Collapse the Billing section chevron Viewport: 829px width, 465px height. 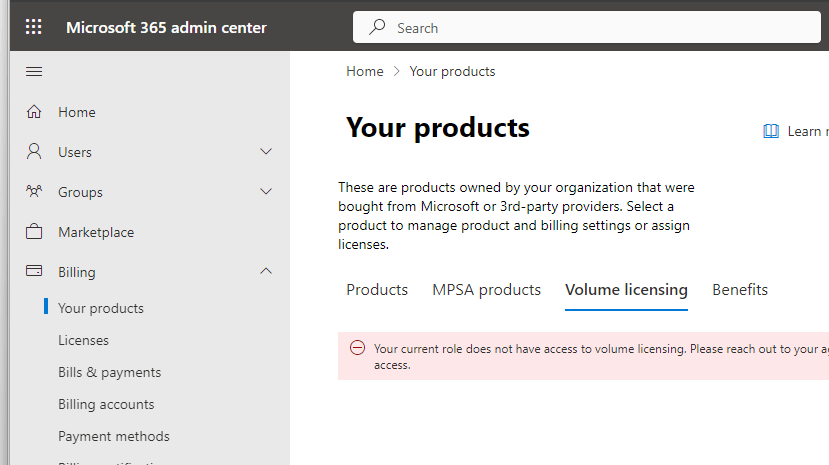tap(266, 271)
